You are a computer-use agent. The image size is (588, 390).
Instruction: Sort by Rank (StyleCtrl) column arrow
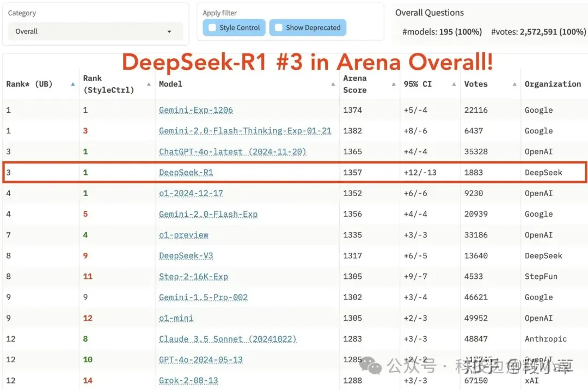pos(149,84)
